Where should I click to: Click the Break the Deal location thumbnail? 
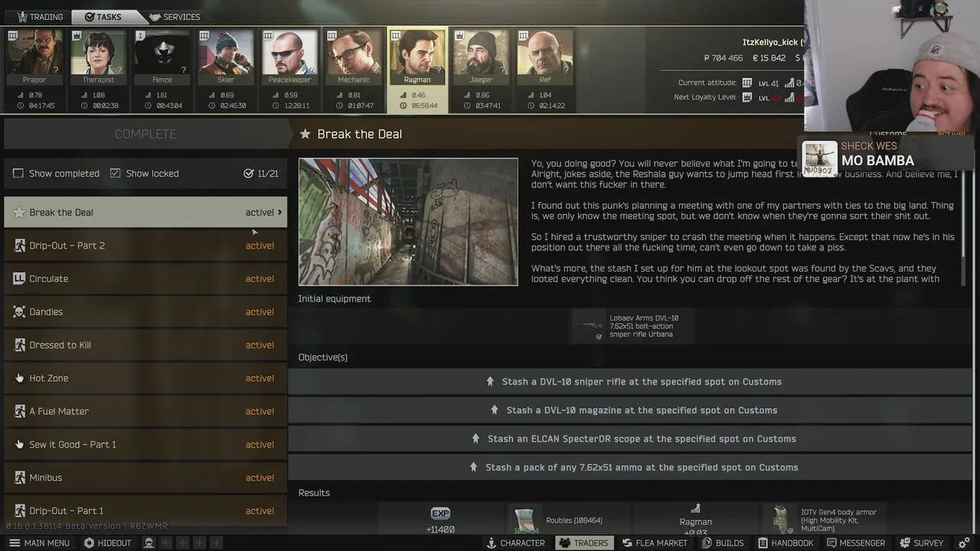[x=408, y=222]
